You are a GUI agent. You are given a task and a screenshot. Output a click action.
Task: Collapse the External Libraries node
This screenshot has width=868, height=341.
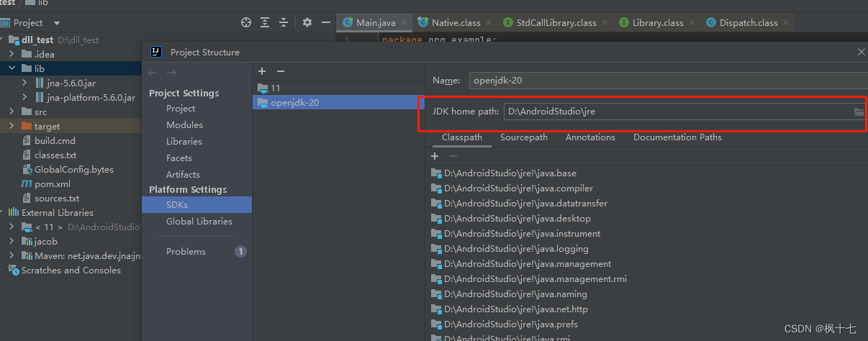3,212
